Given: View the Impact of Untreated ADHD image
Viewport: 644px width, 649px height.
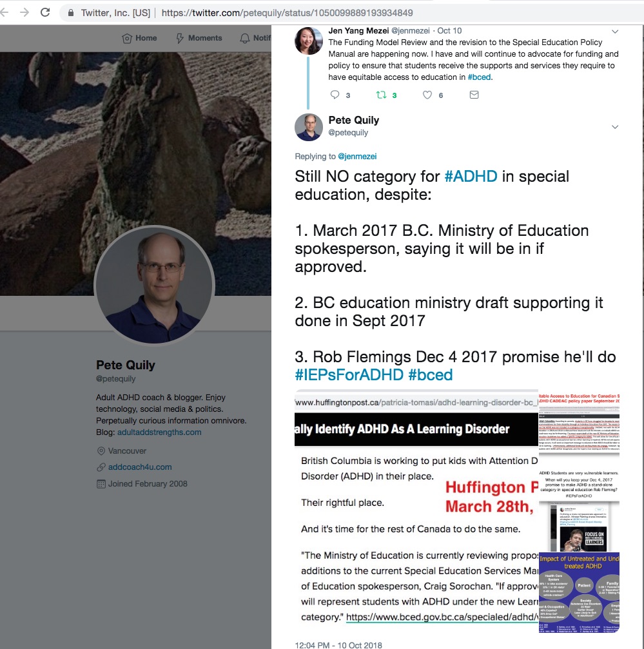Looking at the screenshot, I should (580, 593).
